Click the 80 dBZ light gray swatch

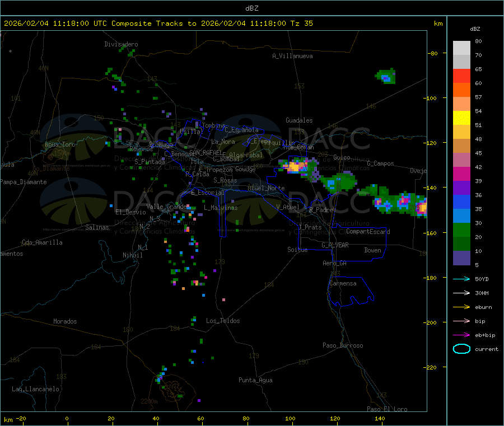tap(461, 48)
